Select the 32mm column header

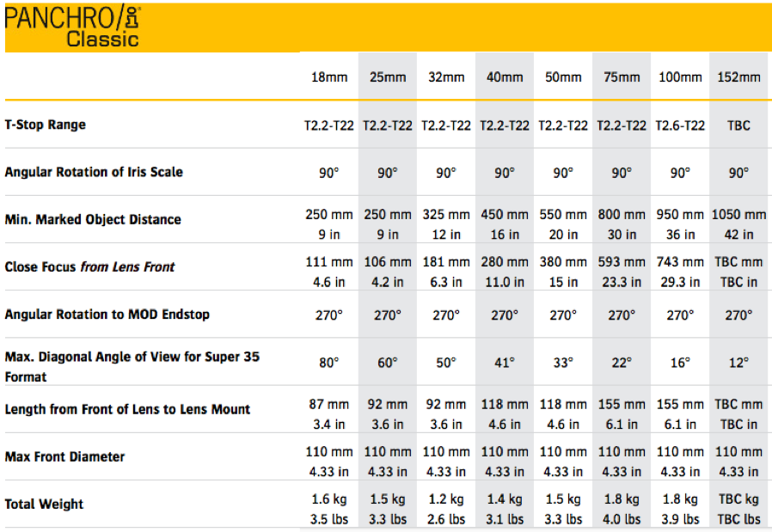(446, 77)
